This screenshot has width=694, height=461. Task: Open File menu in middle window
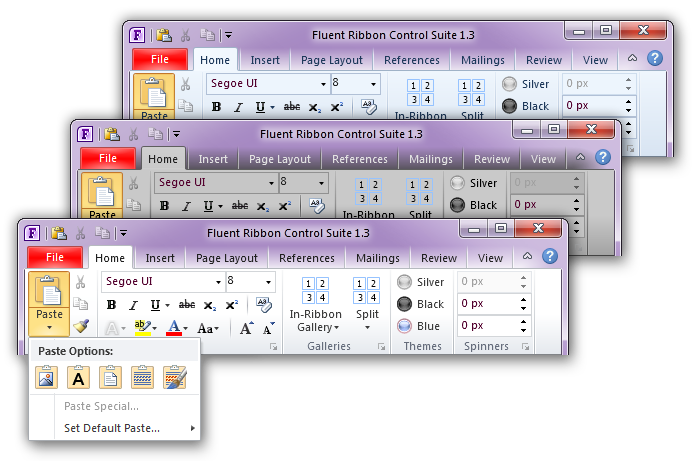coord(108,158)
